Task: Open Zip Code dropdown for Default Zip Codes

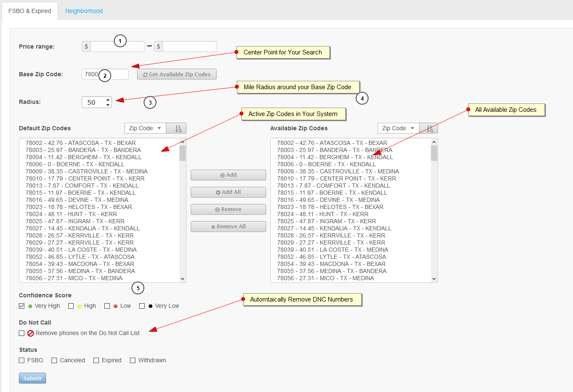Action: coord(145,128)
